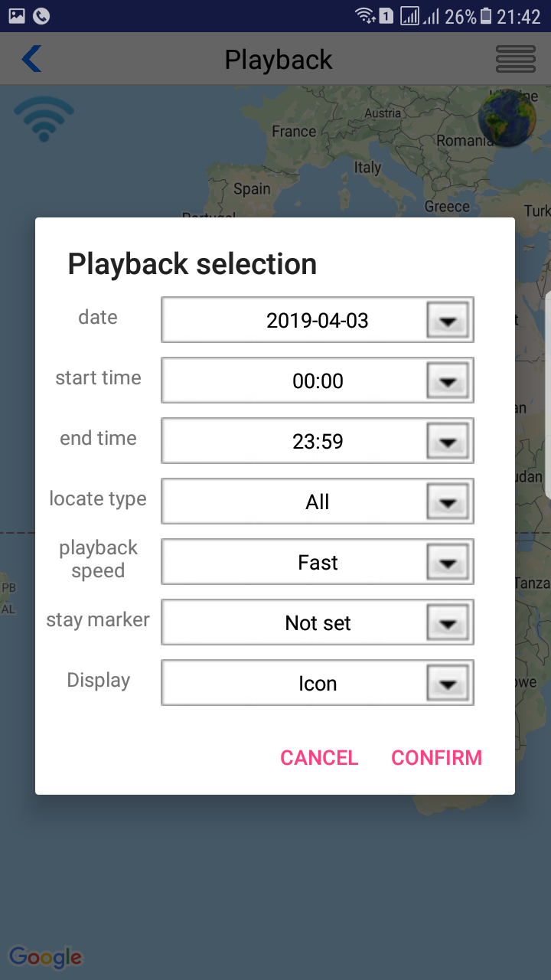
Task: Tap the globe map-type icon
Action: [507, 117]
